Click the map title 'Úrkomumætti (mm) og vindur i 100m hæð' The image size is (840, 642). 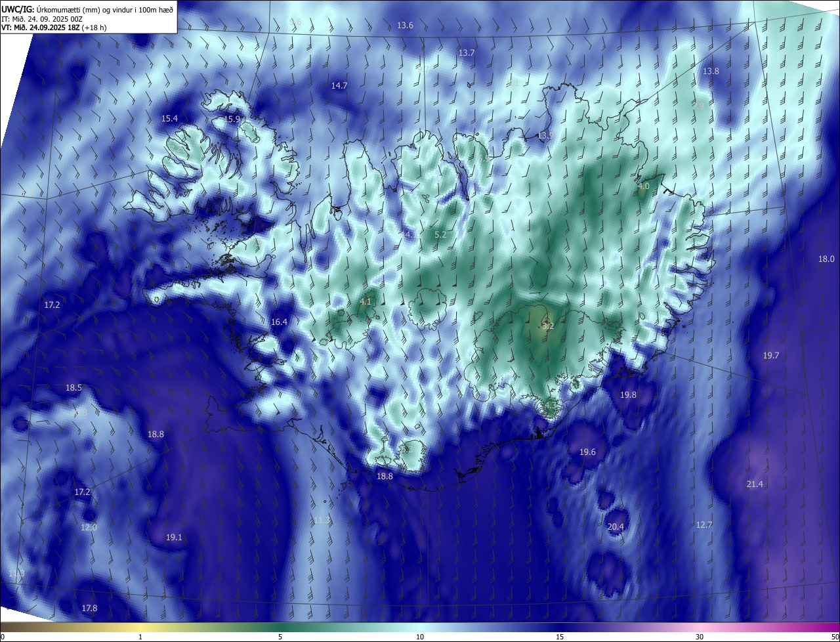tap(105, 9)
